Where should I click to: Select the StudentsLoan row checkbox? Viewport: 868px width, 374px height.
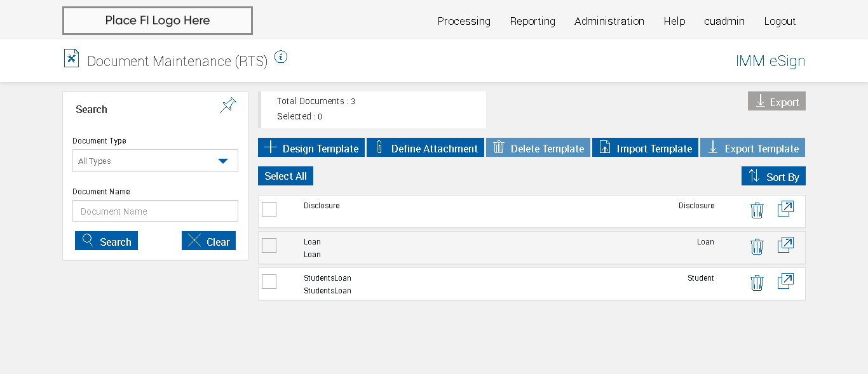(269, 281)
